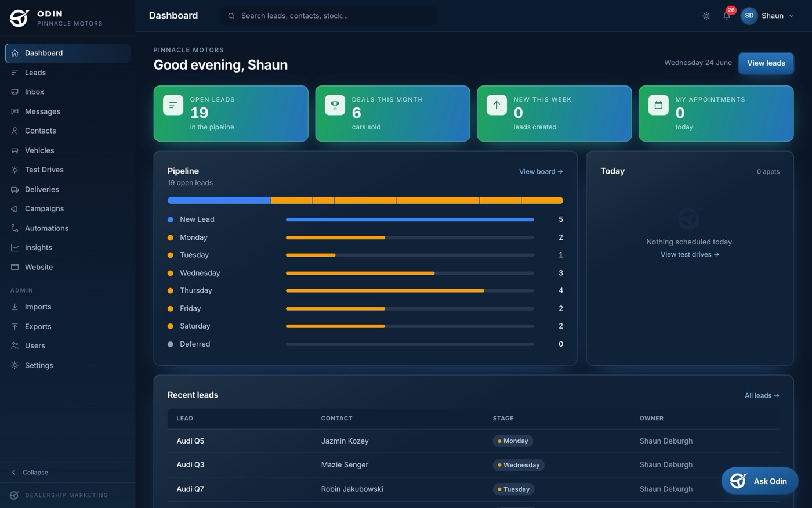Click the Automations flow icon in the sidebar
Screen dimensions: 812x508
14,228
